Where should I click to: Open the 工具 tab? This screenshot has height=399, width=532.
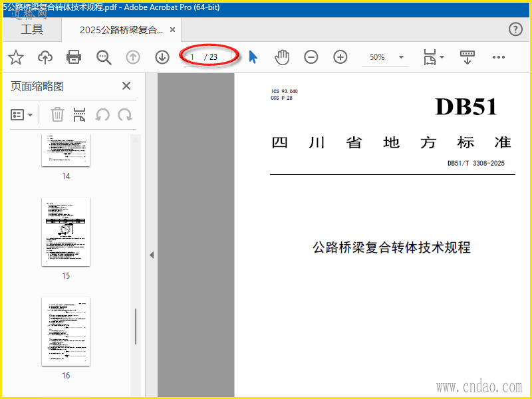click(32, 29)
